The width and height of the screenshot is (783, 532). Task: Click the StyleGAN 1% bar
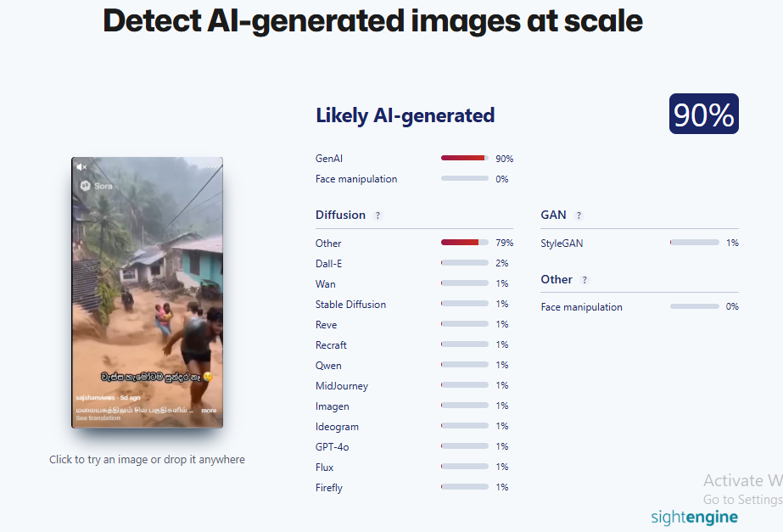pos(694,243)
